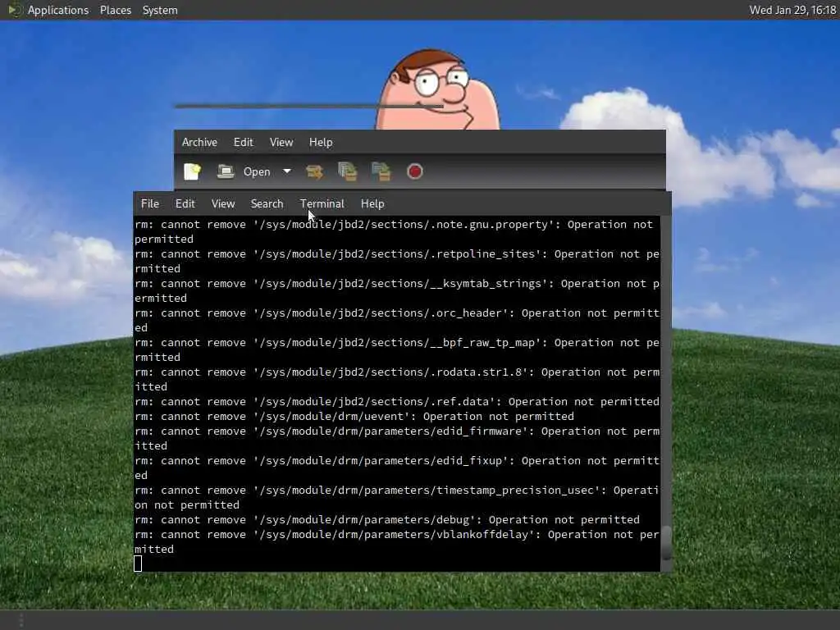Open the Places menu in top panel

pos(116,10)
